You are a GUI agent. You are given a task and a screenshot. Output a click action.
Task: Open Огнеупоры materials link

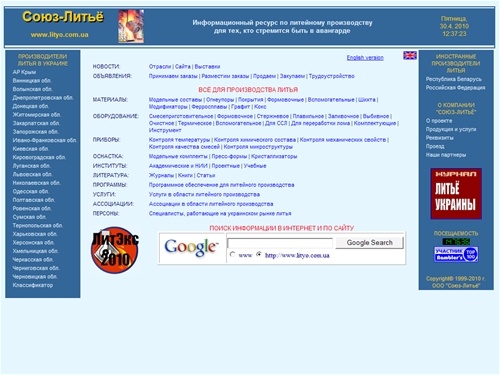coord(220,100)
